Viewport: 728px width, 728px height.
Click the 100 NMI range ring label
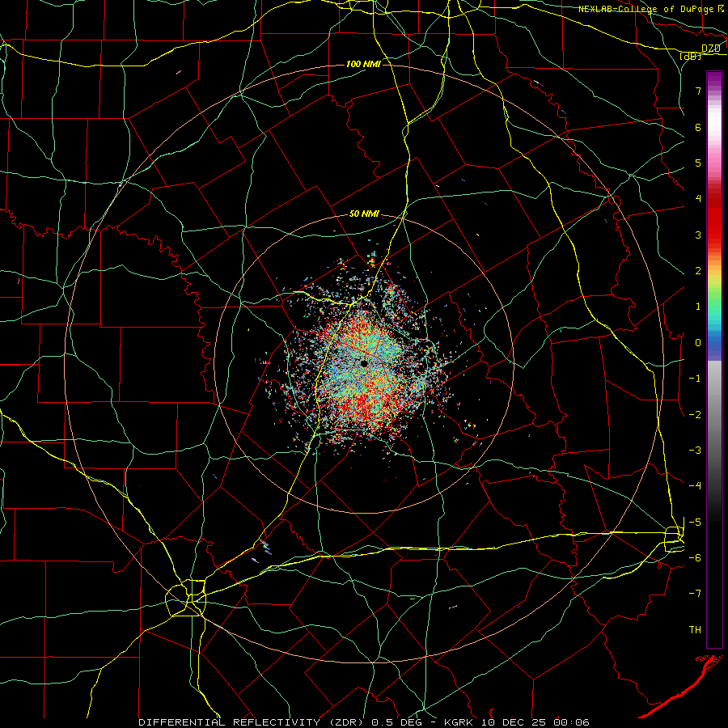pos(363,64)
